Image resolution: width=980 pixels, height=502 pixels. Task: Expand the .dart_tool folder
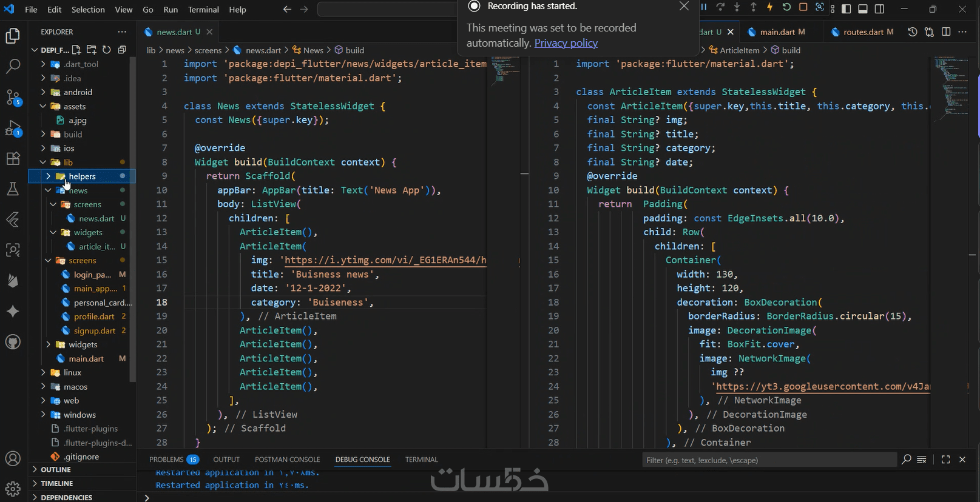click(81, 64)
